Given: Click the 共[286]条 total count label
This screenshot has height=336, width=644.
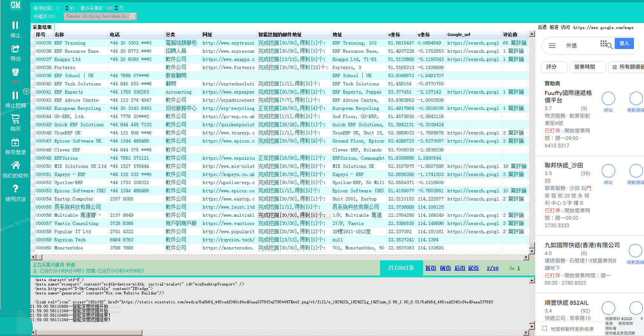Looking at the screenshot, I should 401,268.
